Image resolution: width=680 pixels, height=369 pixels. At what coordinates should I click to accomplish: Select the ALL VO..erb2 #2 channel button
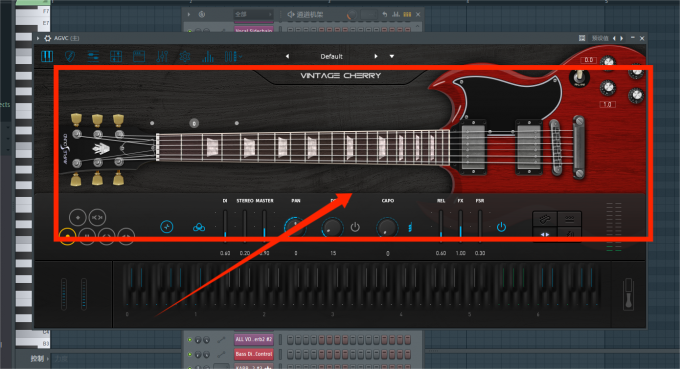(x=254, y=340)
